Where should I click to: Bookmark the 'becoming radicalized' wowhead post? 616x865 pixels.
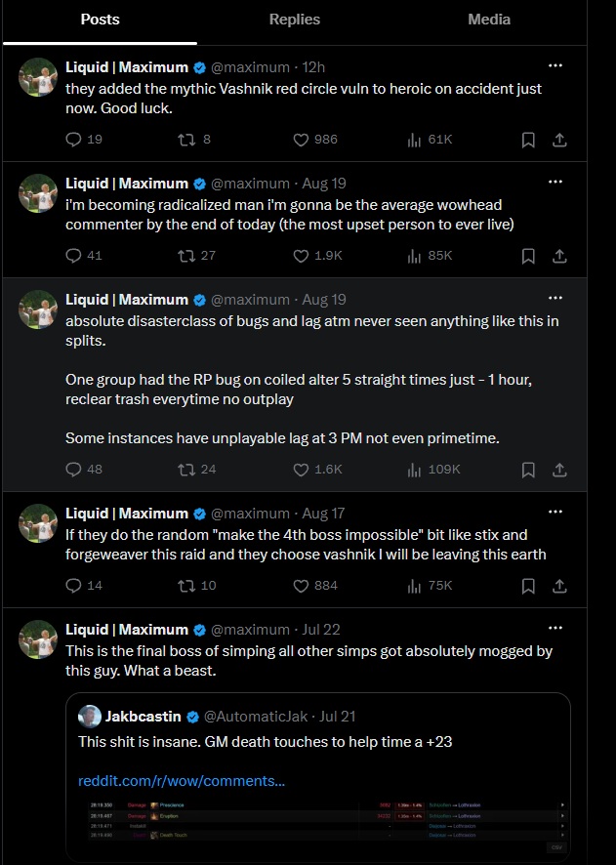tap(528, 256)
